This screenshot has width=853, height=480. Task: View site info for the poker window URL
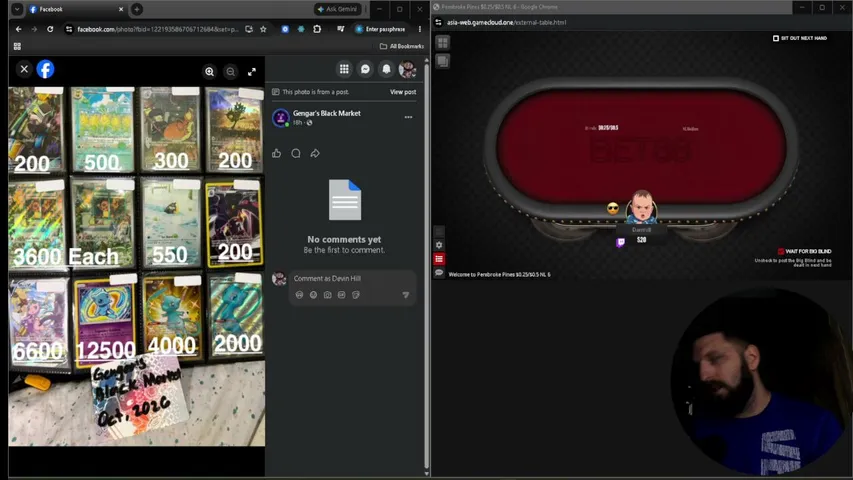(438, 22)
